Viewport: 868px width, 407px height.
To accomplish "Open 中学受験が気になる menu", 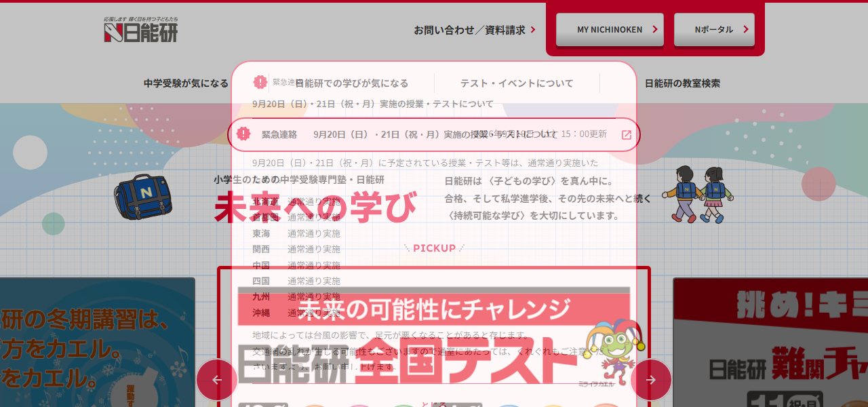I will [x=186, y=83].
